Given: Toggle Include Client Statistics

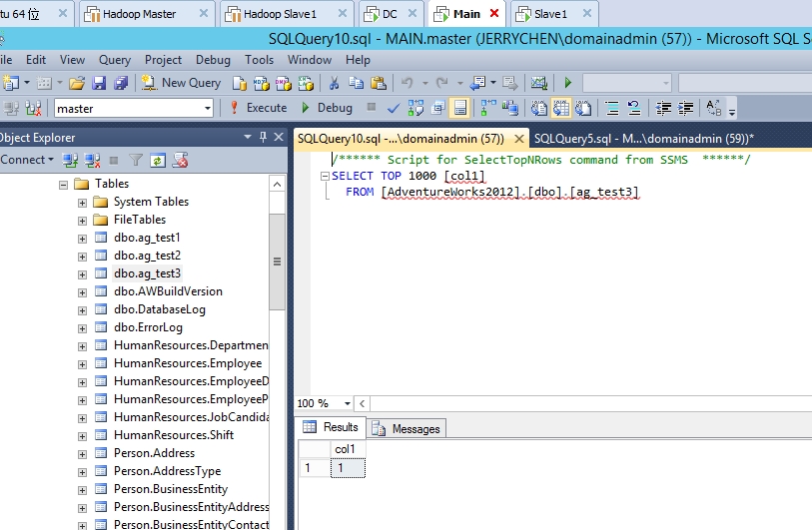Looking at the screenshot, I should click(x=510, y=108).
